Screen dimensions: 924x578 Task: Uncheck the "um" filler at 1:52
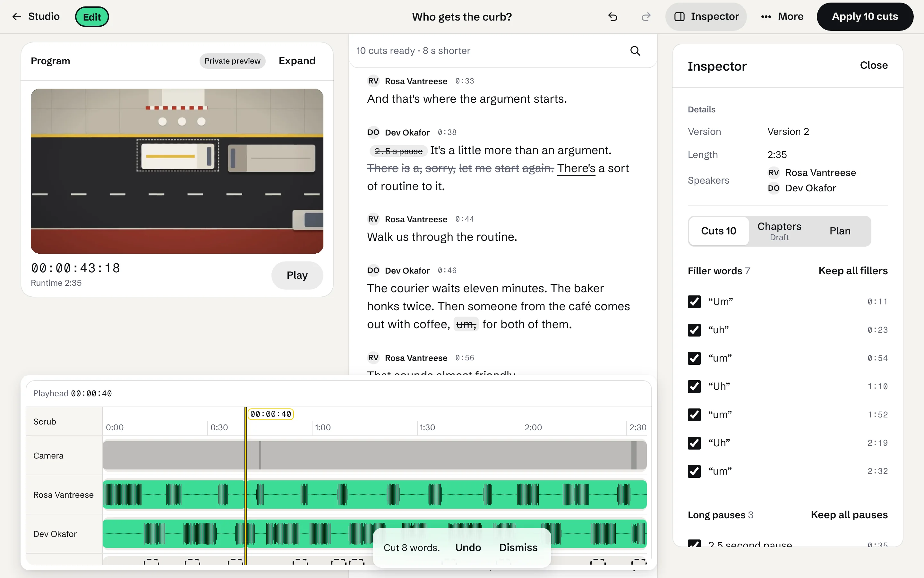(x=694, y=415)
